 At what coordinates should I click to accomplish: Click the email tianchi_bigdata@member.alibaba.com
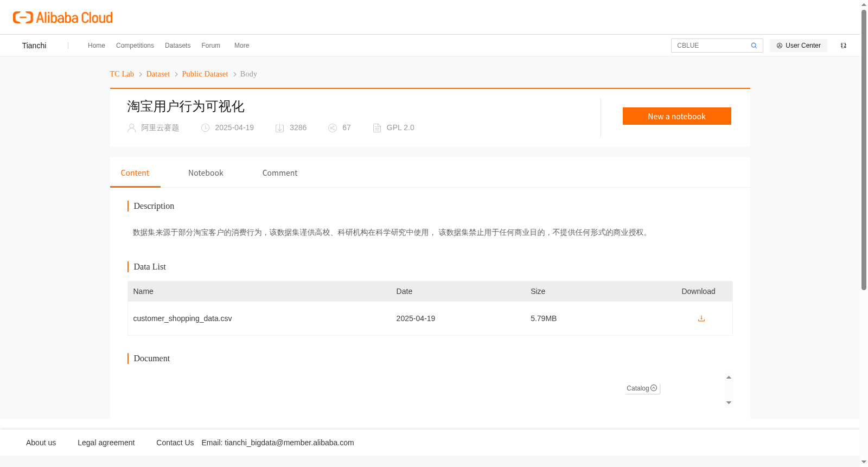[x=289, y=443]
